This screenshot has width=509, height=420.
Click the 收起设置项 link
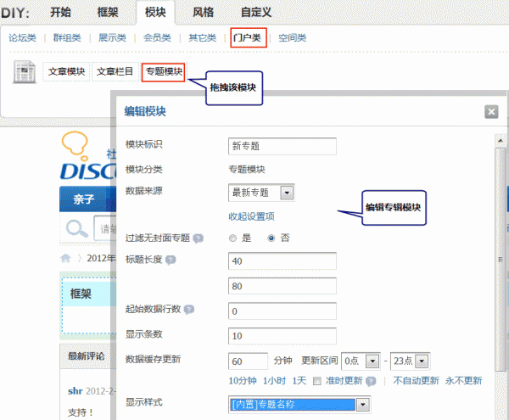[x=252, y=216]
